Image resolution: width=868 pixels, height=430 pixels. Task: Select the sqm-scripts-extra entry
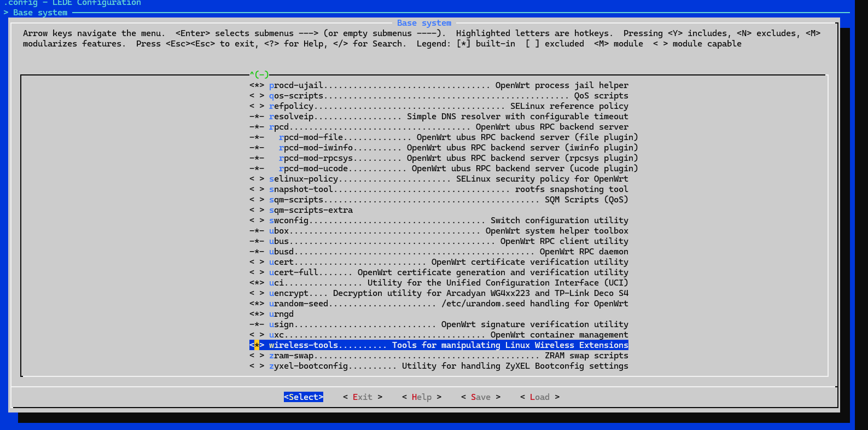pos(301,210)
